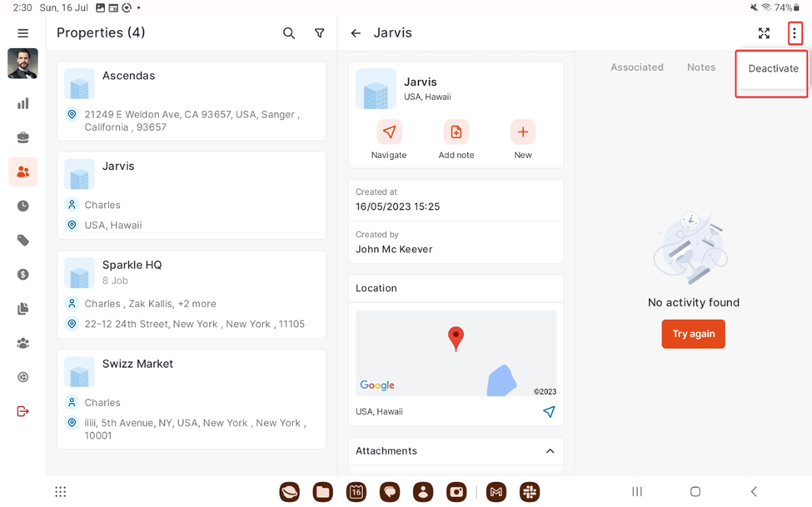Click the logout icon in sidebar
Image resolution: width=812 pixels, height=507 pixels.
(22, 411)
